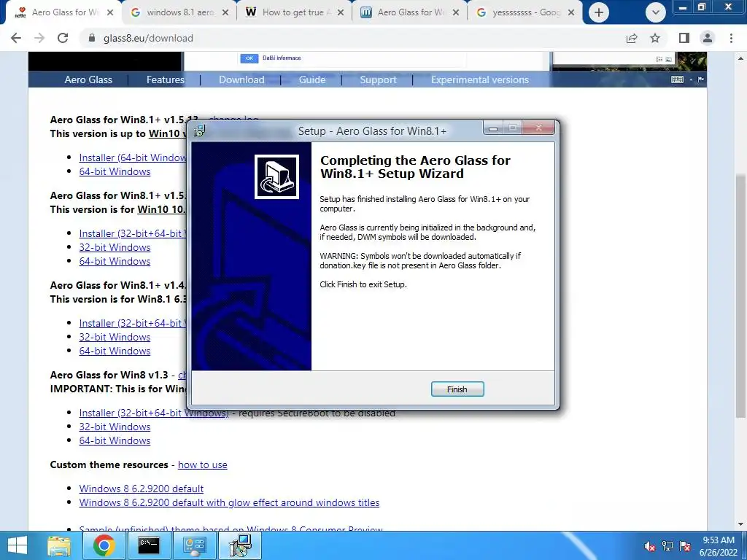Click taskbar clock showing 9:53 AM
The width and height of the screenshot is (747, 560).
click(x=719, y=546)
